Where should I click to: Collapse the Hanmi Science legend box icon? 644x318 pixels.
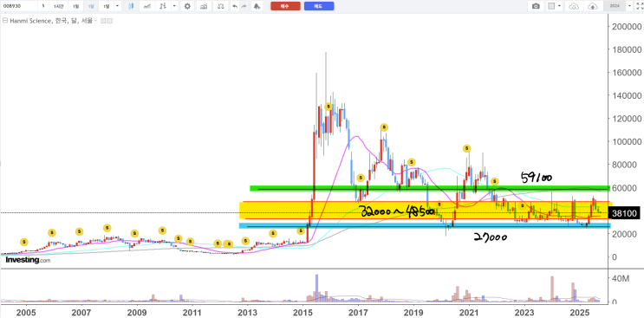pyautogui.click(x=5, y=21)
